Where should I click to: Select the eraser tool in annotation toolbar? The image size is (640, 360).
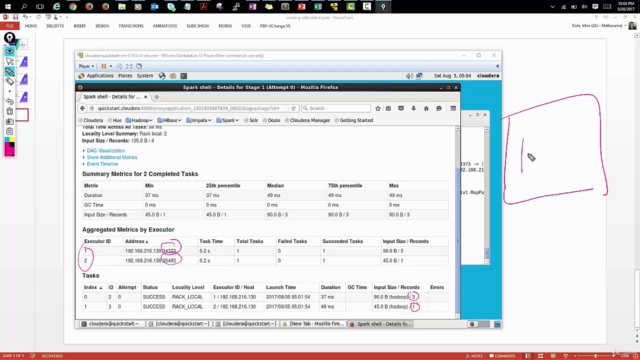click(x=10, y=82)
